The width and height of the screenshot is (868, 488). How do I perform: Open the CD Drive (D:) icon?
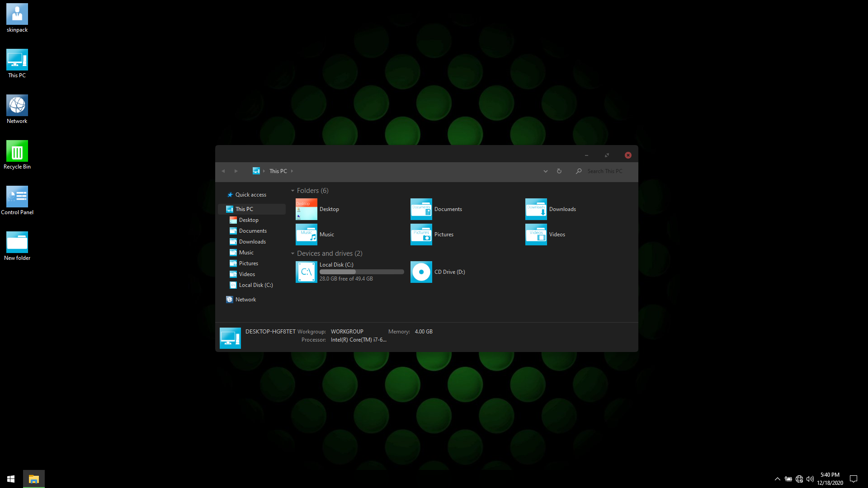pyautogui.click(x=421, y=272)
